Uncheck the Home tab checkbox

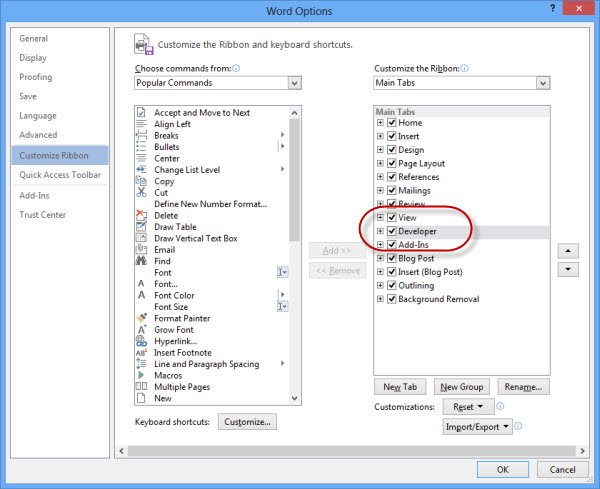pos(391,122)
